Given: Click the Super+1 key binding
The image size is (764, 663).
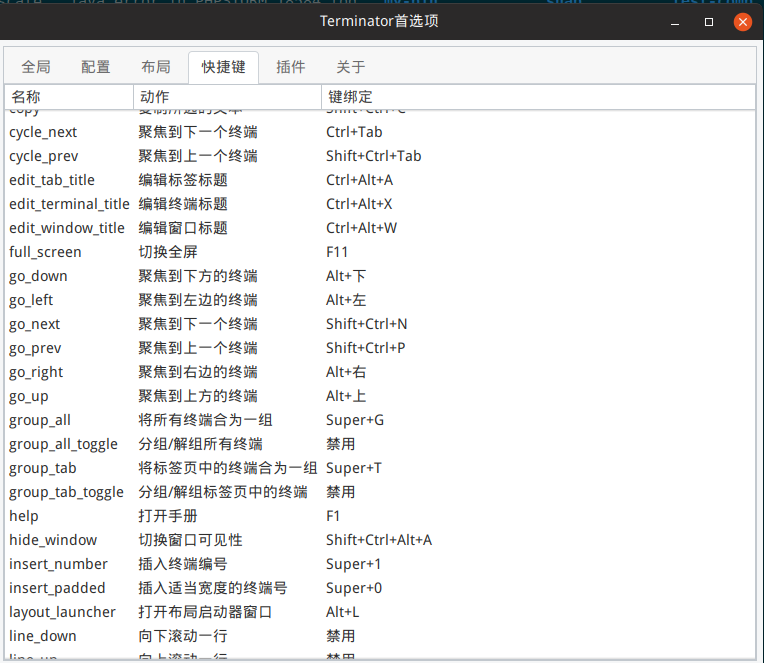Looking at the screenshot, I should pos(353,564).
